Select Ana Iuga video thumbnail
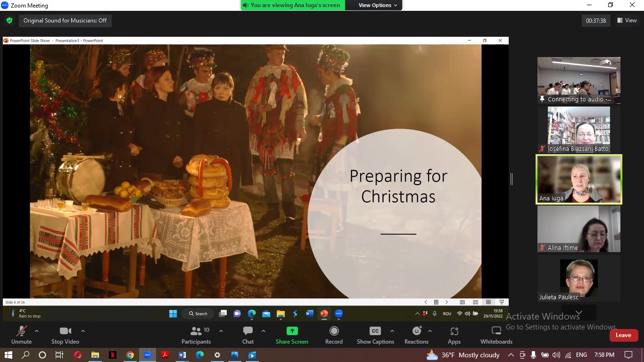Screen dimensions: 644x362 point(579,180)
